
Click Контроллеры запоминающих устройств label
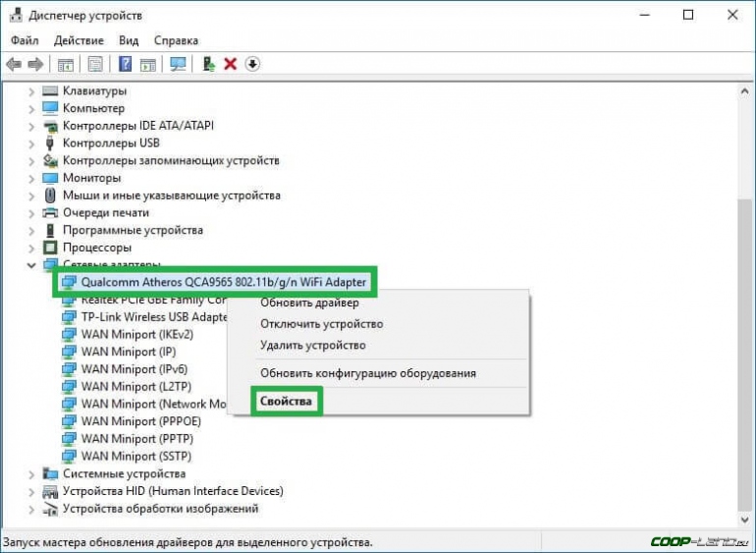[171, 160]
